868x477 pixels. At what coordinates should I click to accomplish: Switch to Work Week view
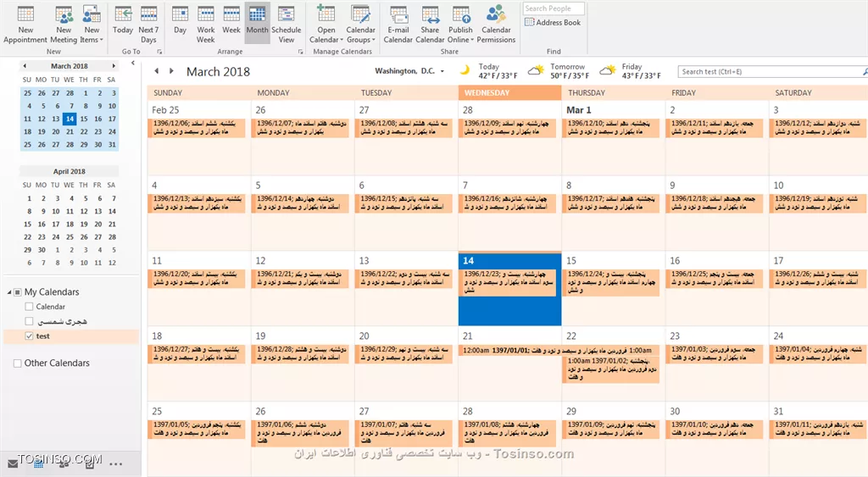pyautogui.click(x=205, y=25)
